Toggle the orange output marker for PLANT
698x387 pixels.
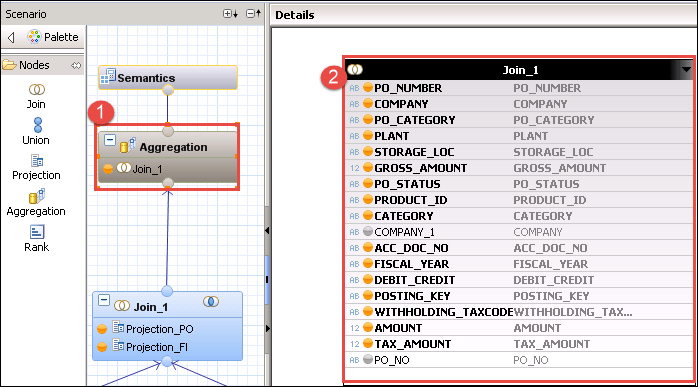[x=368, y=135]
